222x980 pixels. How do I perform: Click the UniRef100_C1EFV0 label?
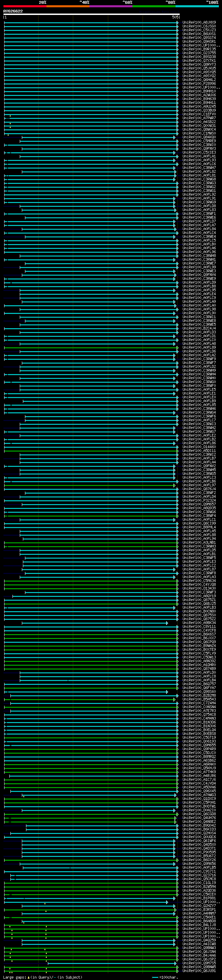(199, 114)
